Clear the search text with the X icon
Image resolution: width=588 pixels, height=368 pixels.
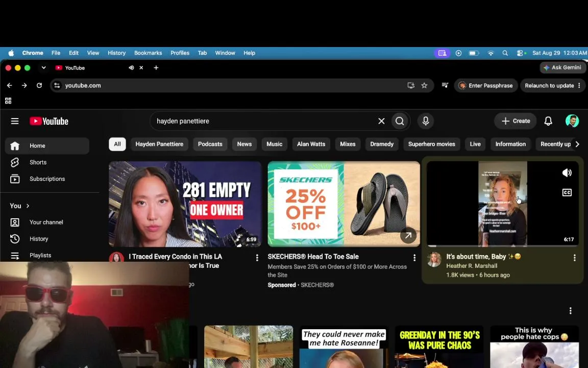[381, 121]
